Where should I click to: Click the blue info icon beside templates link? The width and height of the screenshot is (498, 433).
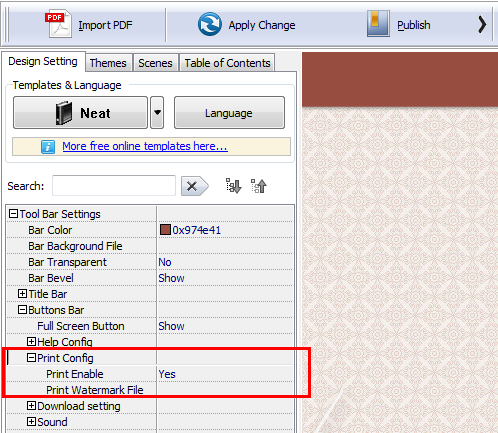[x=48, y=147]
